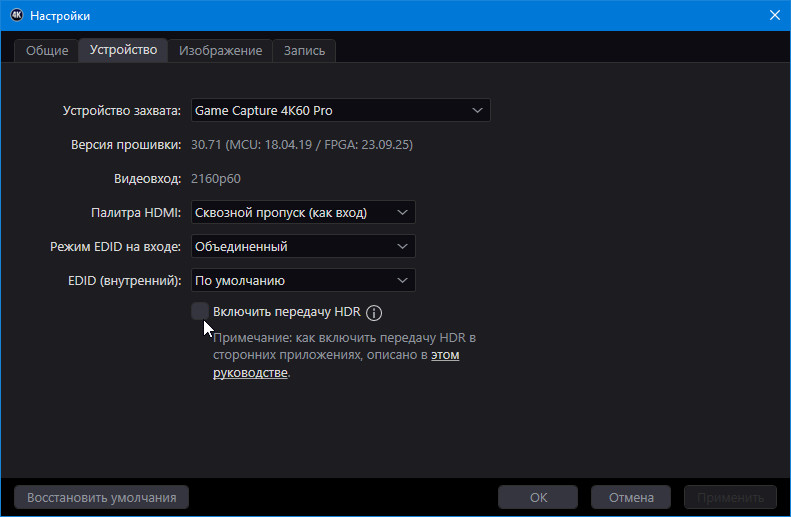791x517 pixels.
Task: Click the Отмена button
Action: click(x=631, y=497)
